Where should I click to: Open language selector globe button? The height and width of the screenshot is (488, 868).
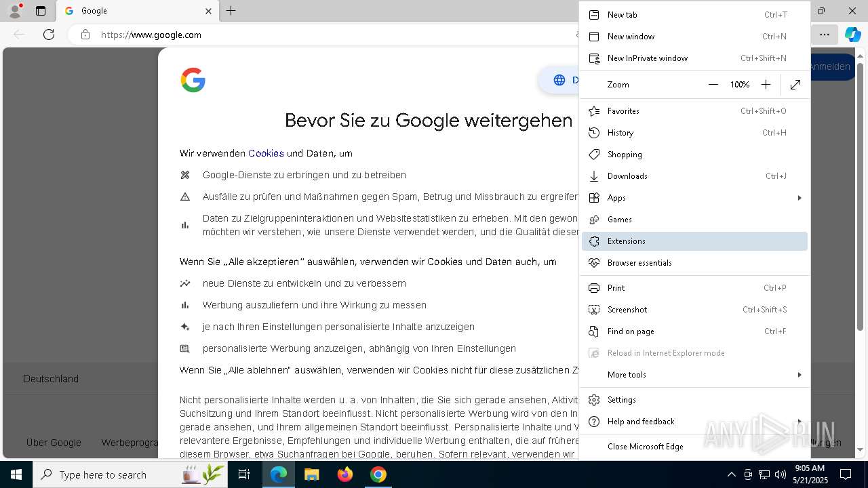(559, 80)
